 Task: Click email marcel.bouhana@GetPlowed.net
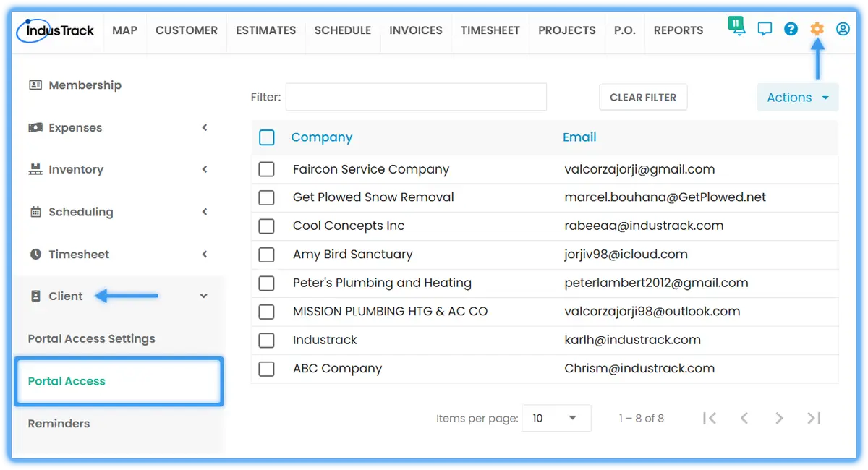665,197
